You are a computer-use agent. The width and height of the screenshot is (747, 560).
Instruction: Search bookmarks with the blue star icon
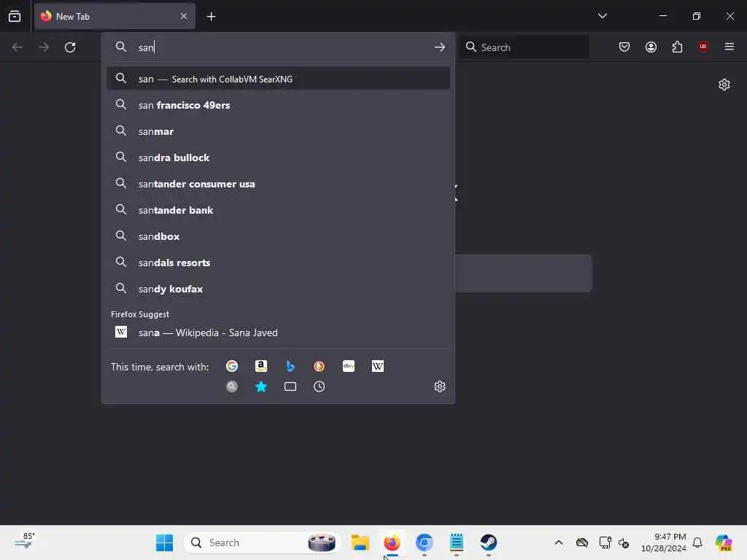coord(261,386)
